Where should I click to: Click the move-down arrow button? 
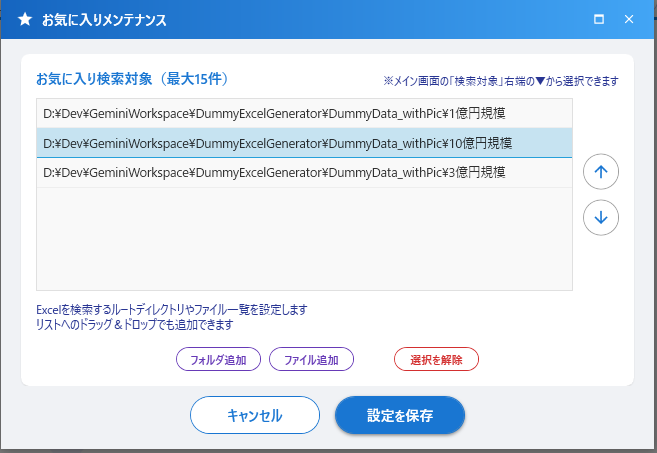coord(600,217)
